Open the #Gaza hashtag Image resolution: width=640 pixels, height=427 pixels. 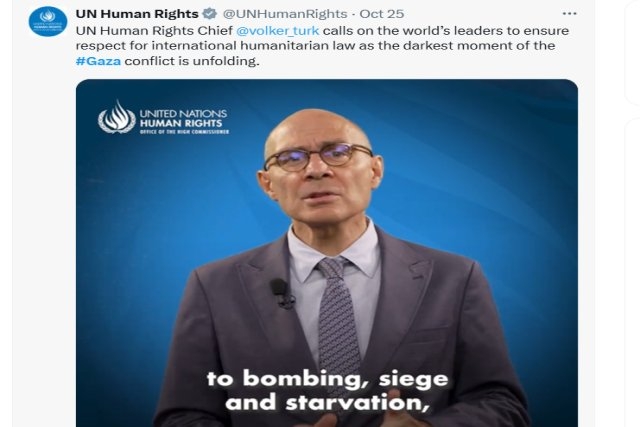point(98,61)
